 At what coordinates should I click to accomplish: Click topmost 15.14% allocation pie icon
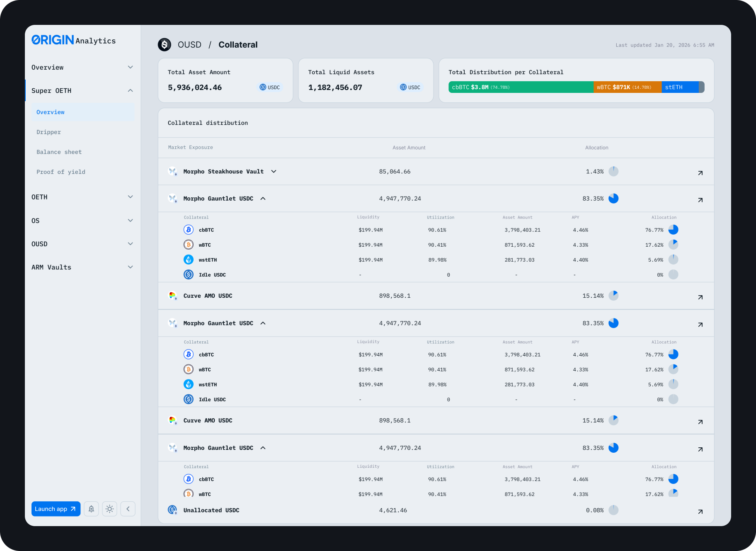tap(613, 296)
